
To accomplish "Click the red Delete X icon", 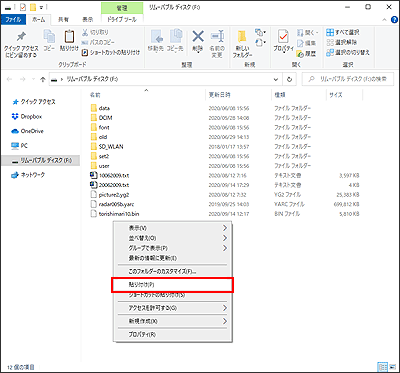I will click(198, 36).
